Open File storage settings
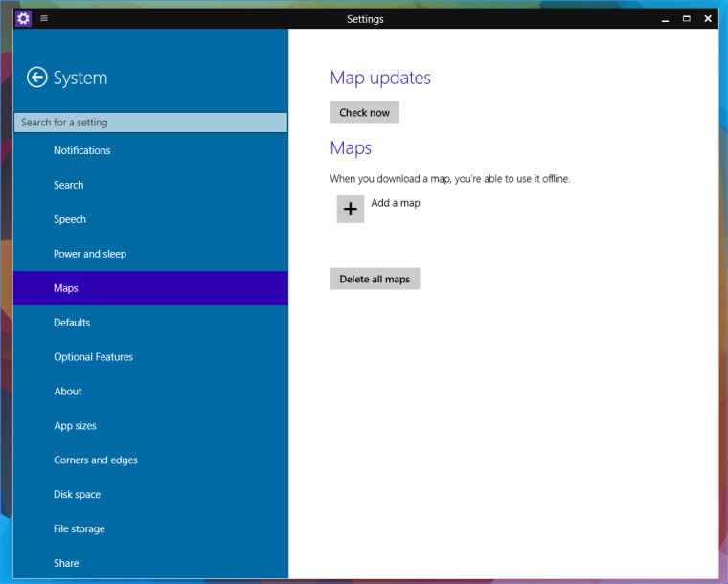The width and height of the screenshot is (728, 584). click(x=80, y=529)
